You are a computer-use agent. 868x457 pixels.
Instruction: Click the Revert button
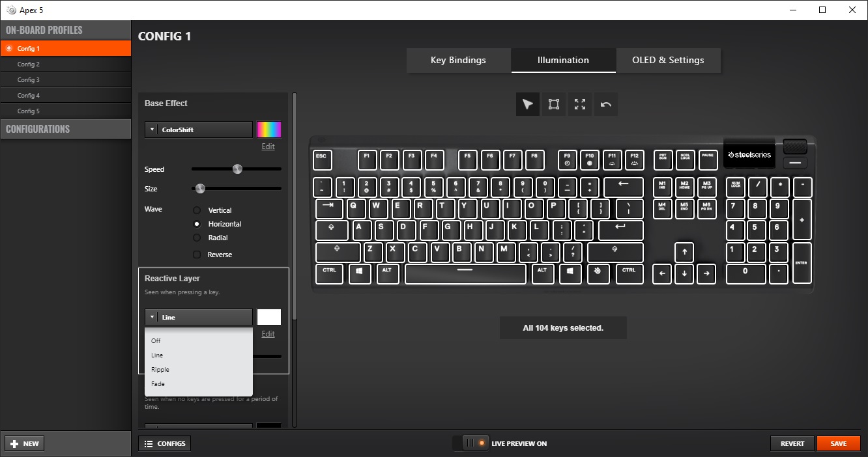click(792, 443)
